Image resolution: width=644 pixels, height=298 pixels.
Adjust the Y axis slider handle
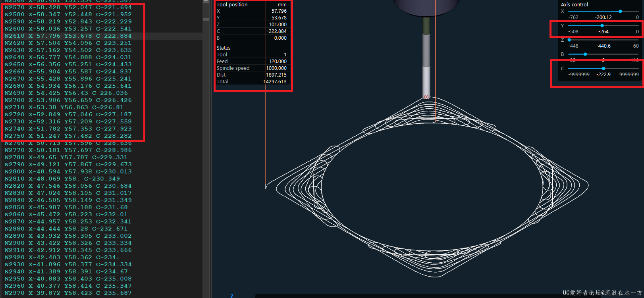(602, 26)
